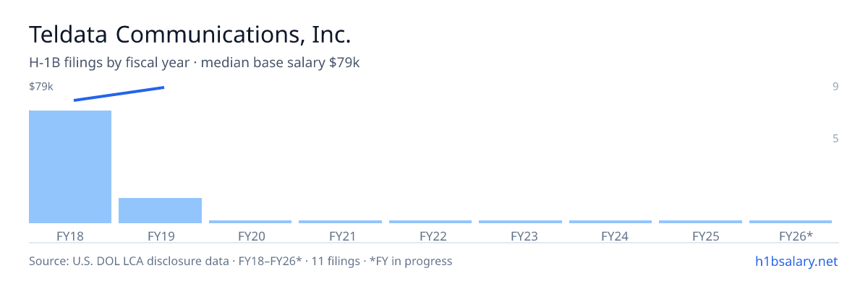Select the FY20 bar
Viewport: 868px width, 289px height.
(x=250, y=222)
